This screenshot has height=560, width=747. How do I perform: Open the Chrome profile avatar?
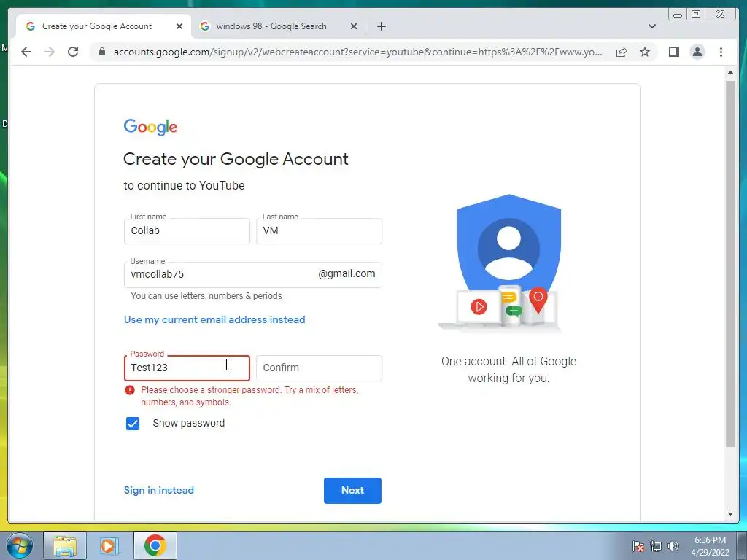[697, 52]
